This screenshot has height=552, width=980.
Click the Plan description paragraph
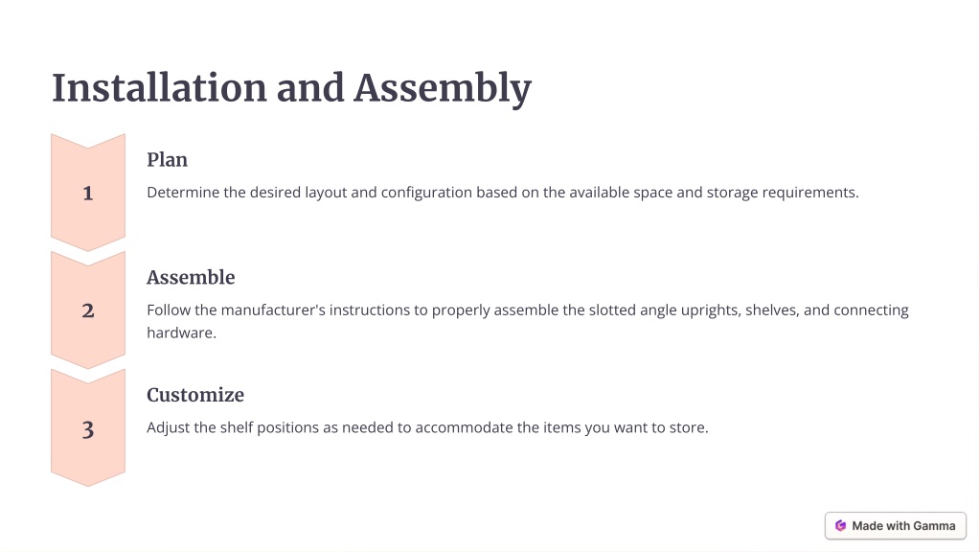tap(503, 193)
